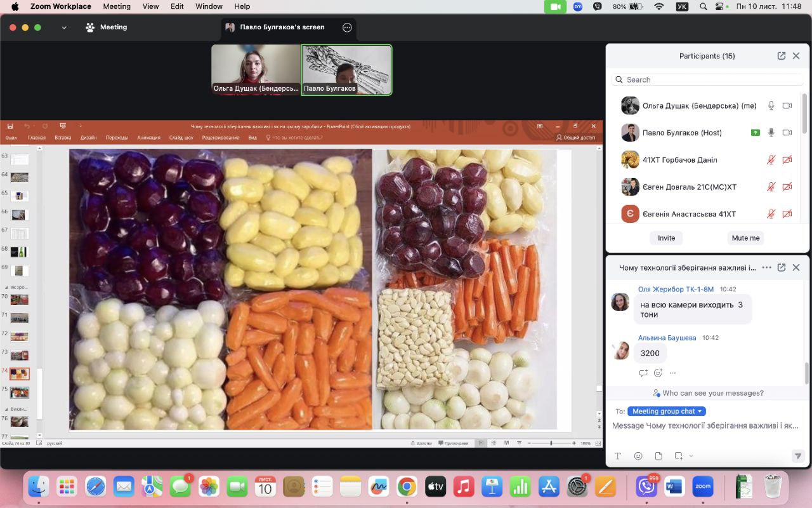Image resolution: width=812 pixels, height=508 pixels.
Task: Open the Edit menu in menu bar
Action: (x=177, y=6)
